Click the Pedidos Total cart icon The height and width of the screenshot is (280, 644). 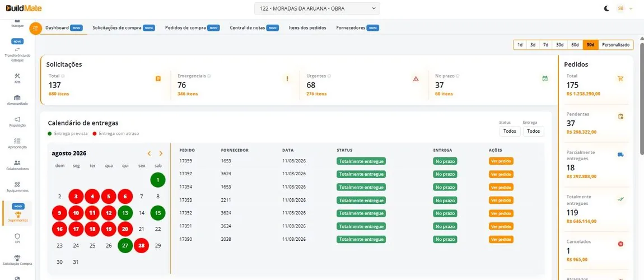pos(620,79)
